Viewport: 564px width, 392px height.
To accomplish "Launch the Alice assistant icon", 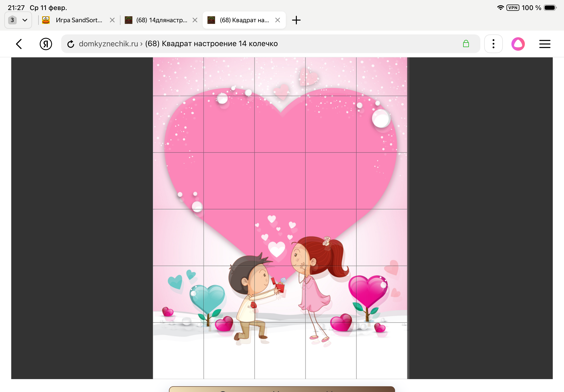I will pyautogui.click(x=518, y=44).
